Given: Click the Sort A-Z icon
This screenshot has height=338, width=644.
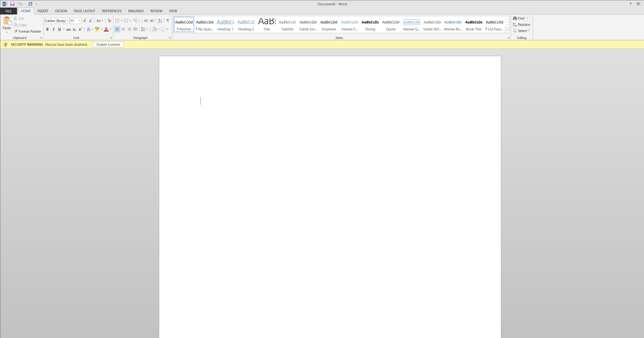Looking at the screenshot, I should coord(160,21).
